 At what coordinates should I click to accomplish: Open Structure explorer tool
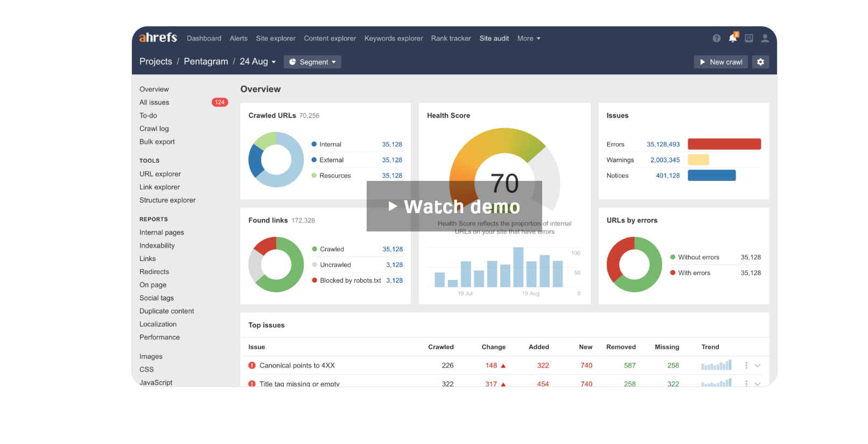[x=167, y=200]
